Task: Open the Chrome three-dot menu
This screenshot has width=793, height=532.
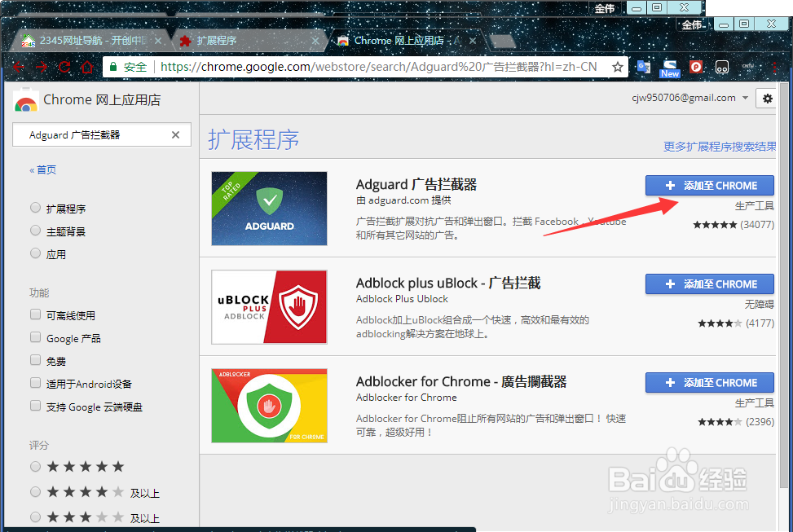Action: click(774, 68)
